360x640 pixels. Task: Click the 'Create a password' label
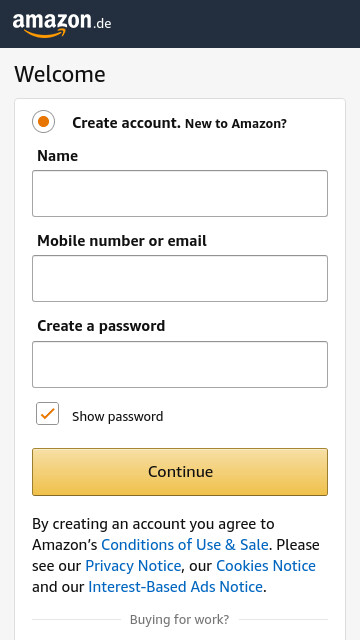pos(101,326)
